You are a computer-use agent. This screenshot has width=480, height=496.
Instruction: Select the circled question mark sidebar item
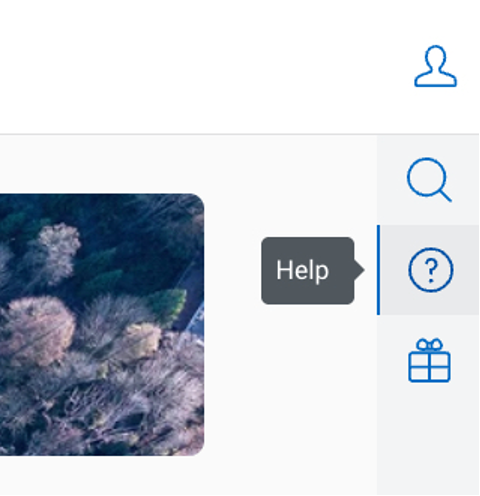tap(431, 270)
